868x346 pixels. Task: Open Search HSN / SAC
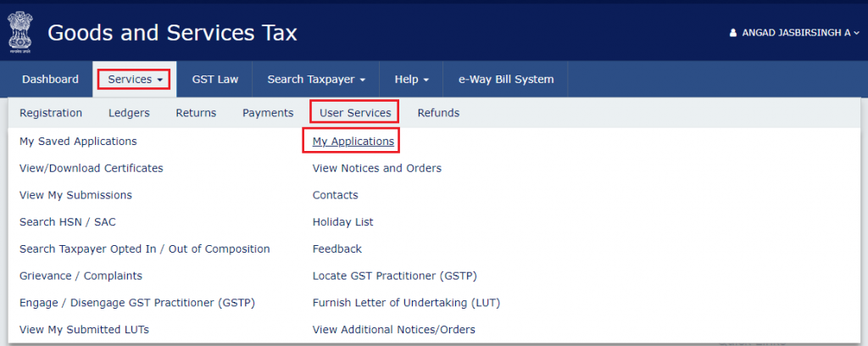click(68, 222)
